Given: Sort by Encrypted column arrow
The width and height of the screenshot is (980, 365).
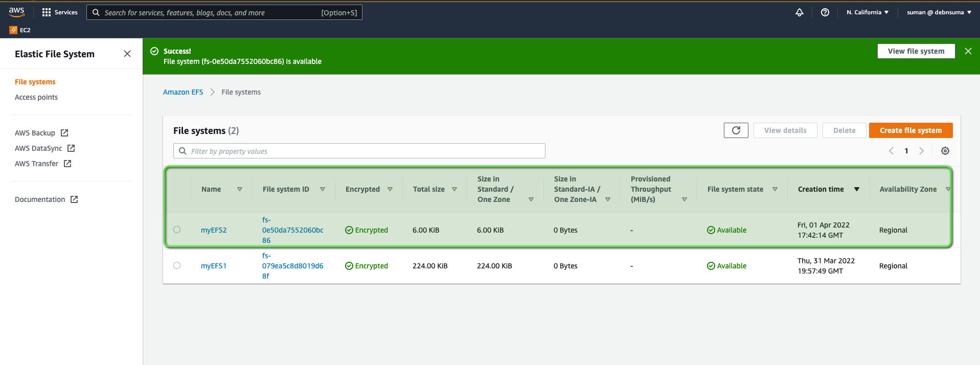Looking at the screenshot, I should coord(390,189).
